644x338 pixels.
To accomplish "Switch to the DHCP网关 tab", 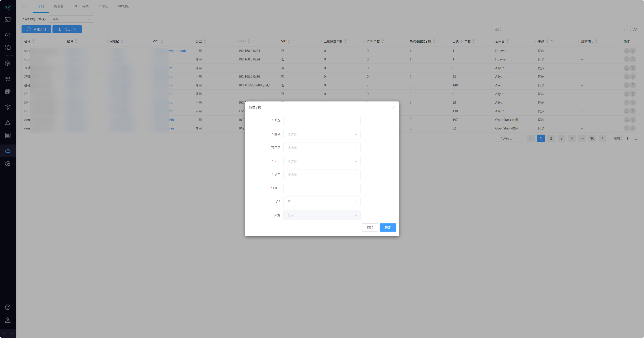I will [81, 6].
